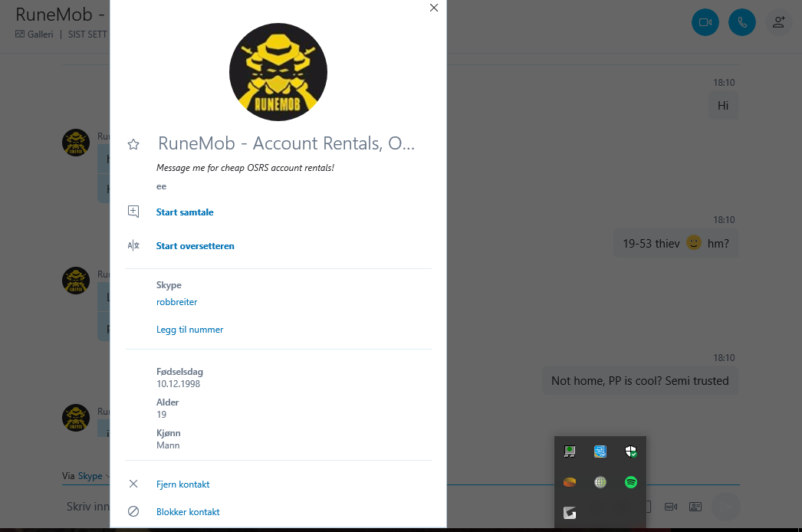Viewport: 802px width, 532px height.
Task: Click the birthday value 10.12.1998
Action: [178, 383]
